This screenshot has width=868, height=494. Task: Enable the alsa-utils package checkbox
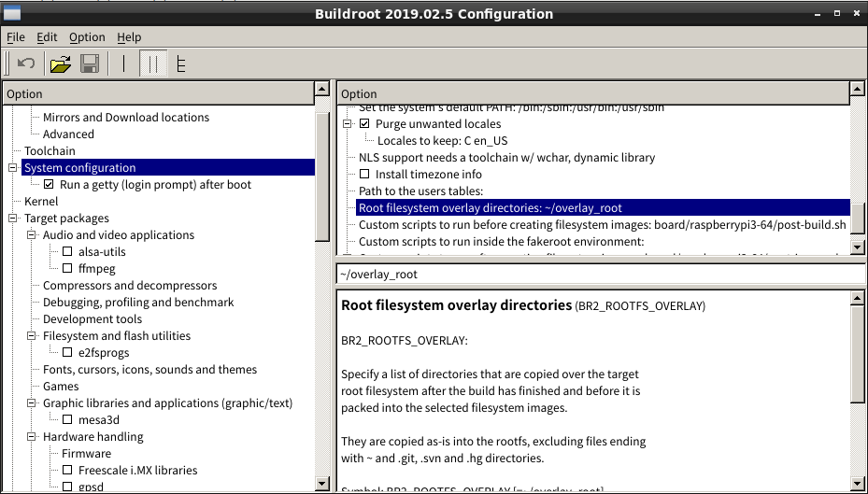[67, 252]
